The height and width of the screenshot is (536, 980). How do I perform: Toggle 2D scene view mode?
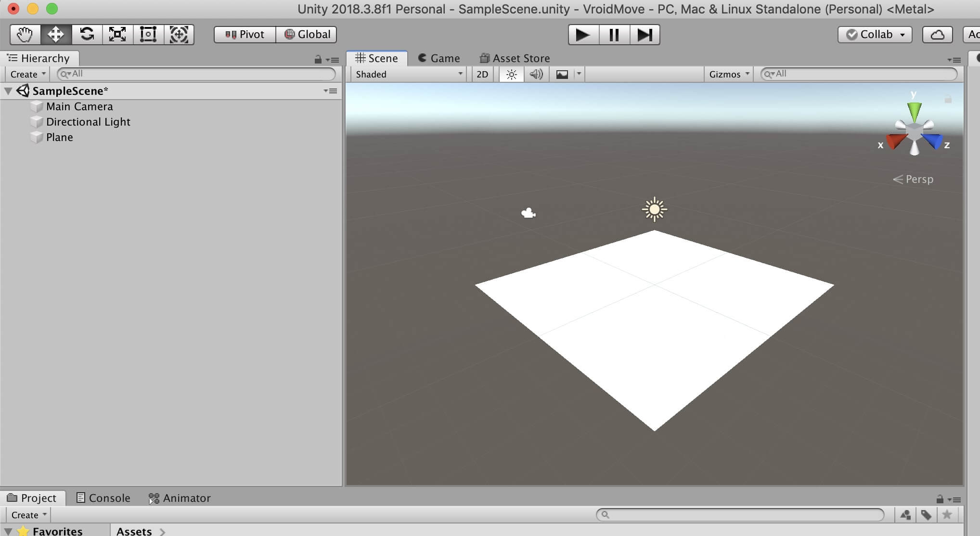482,74
